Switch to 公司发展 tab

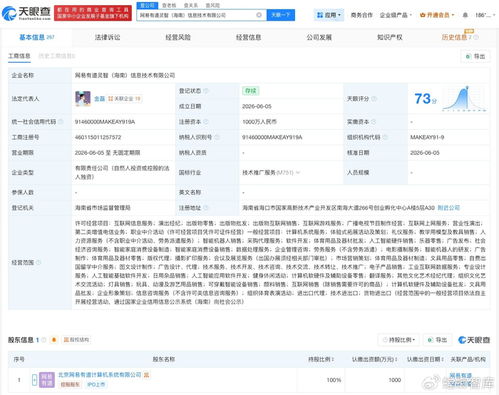coord(319,37)
